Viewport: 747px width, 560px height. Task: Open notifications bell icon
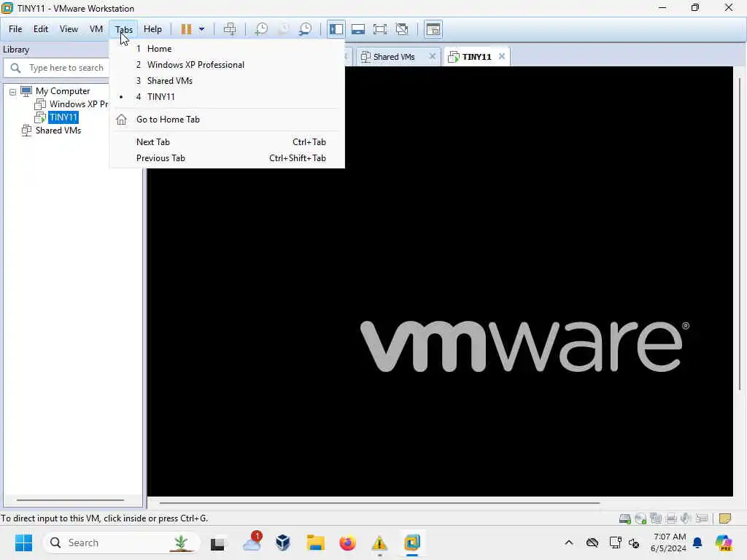tap(697, 542)
